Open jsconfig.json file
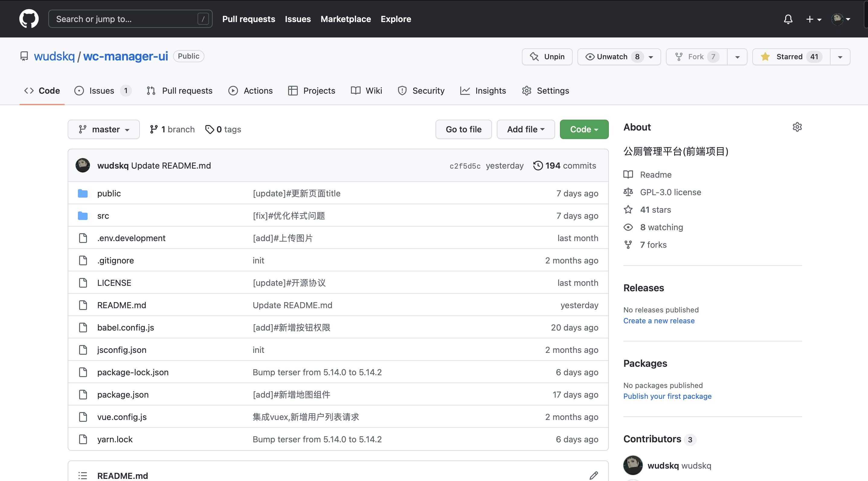 (x=122, y=350)
